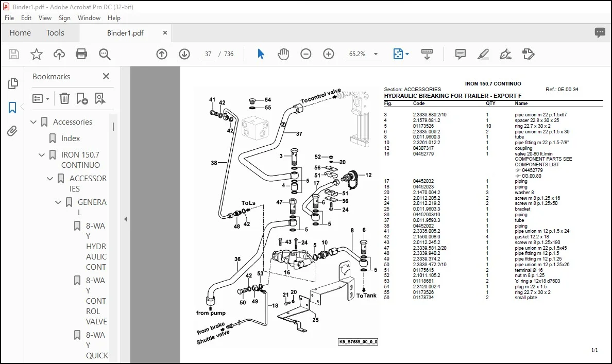Open the Window menu
Viewport: 612px width, 364px height.
[x=89, y=18]
